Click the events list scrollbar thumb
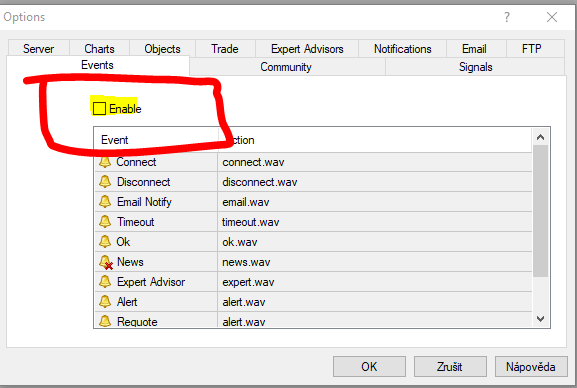 540,211
